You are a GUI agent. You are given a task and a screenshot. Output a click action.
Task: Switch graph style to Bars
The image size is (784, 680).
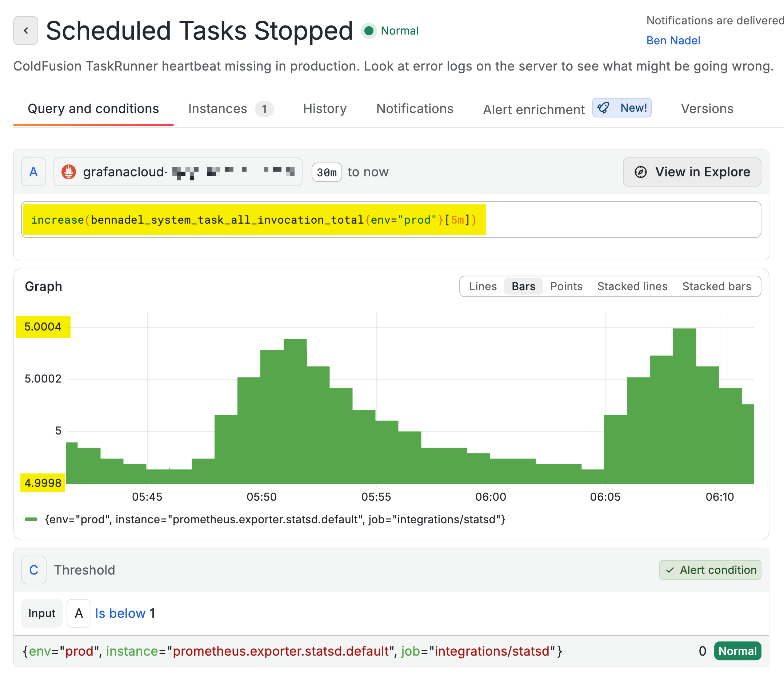tap(523, 287)
